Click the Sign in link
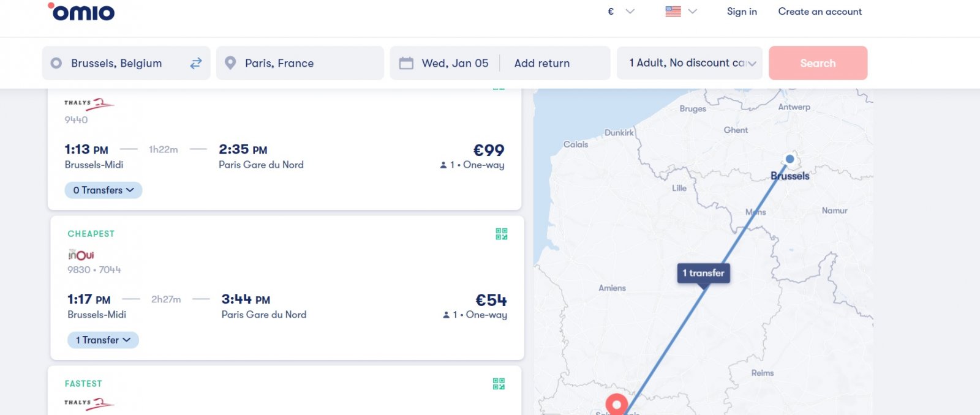This screenshot has width=980, height=415. (x=742, y=12)
